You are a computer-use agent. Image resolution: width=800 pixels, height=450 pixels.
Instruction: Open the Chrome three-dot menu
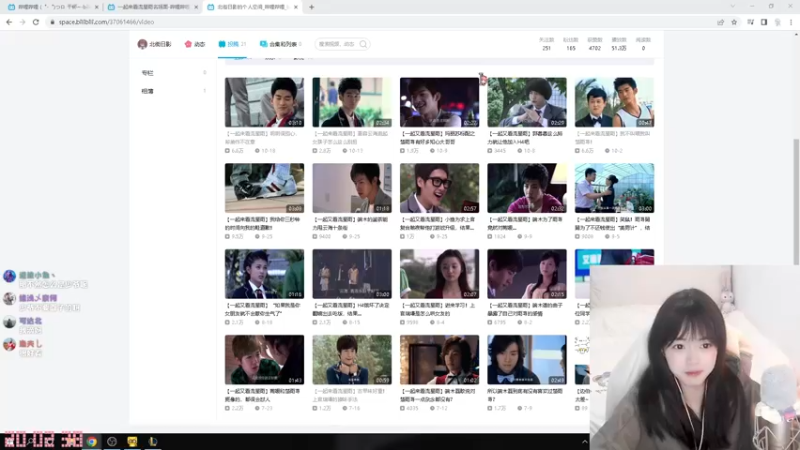click(x=791, y=22)
